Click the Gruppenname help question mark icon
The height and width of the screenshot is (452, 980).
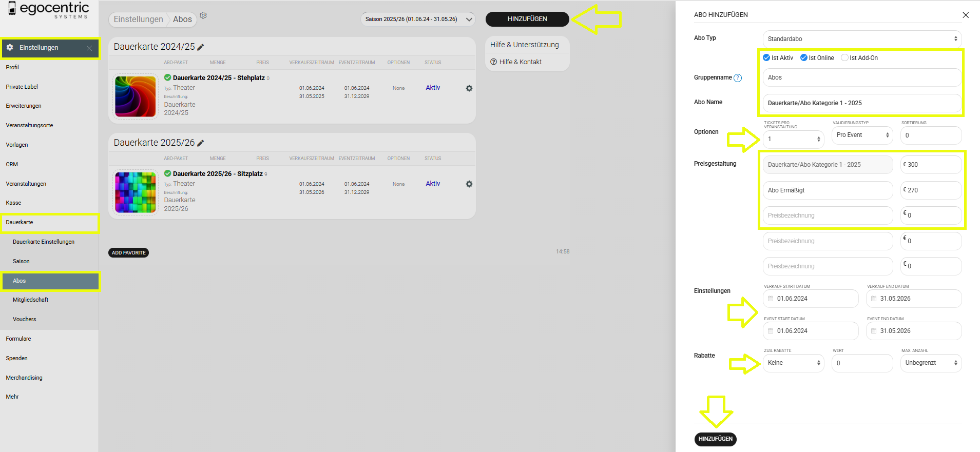[738, 78]
